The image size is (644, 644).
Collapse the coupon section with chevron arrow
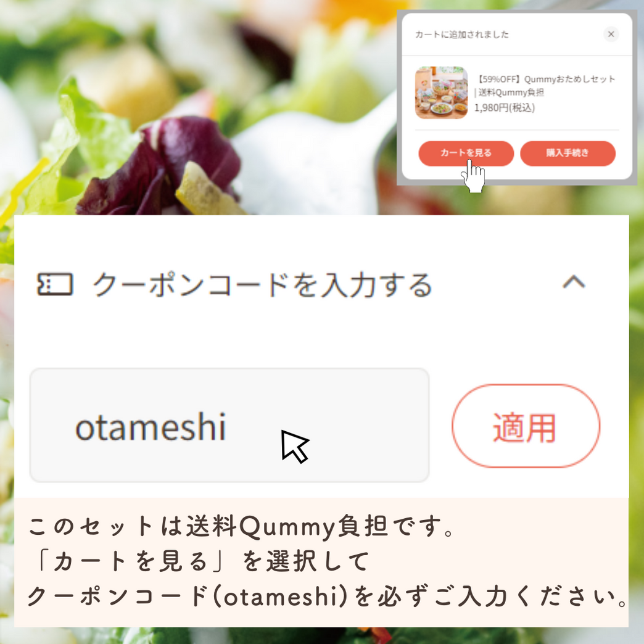(x=573, y=282)
